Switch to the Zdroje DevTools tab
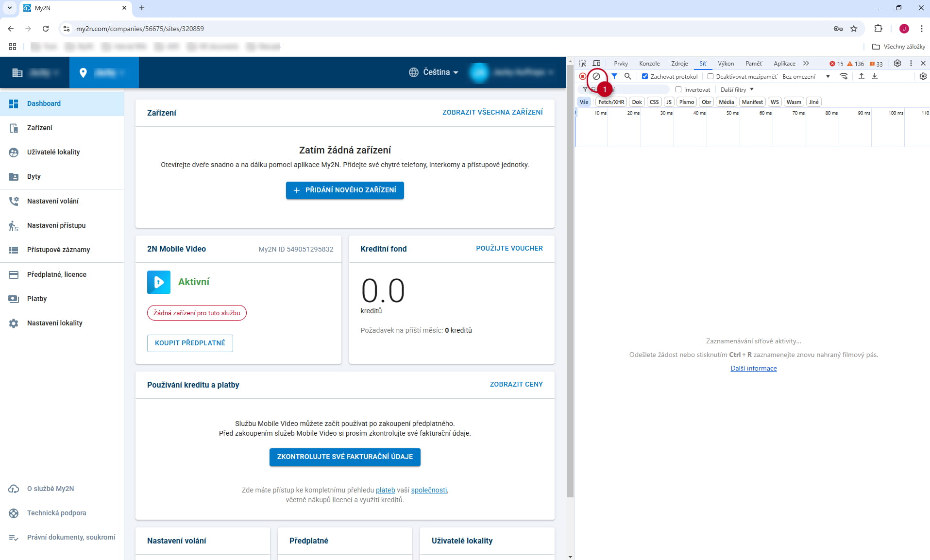The image size is (930, 560). [x=679, y=64]
